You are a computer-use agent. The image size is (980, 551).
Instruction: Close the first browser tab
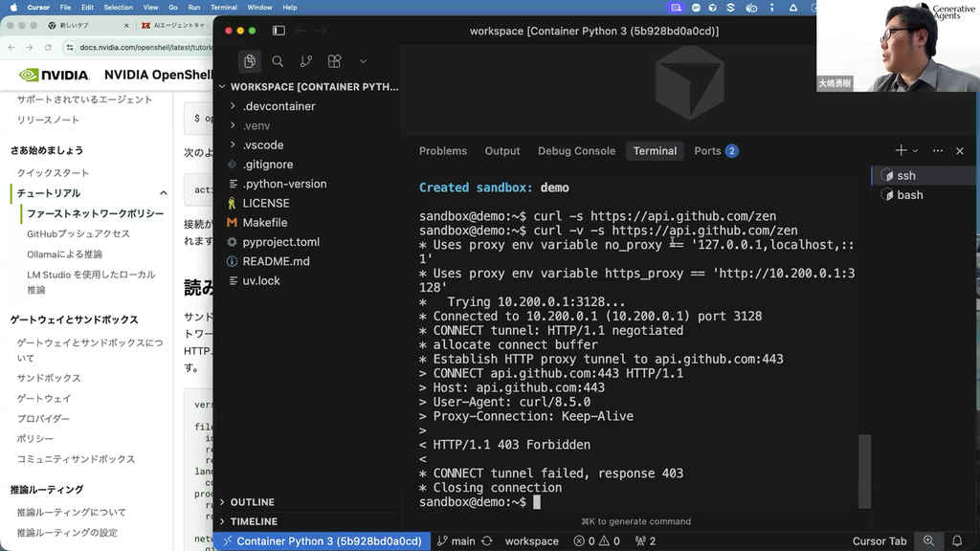pos(126,26)
